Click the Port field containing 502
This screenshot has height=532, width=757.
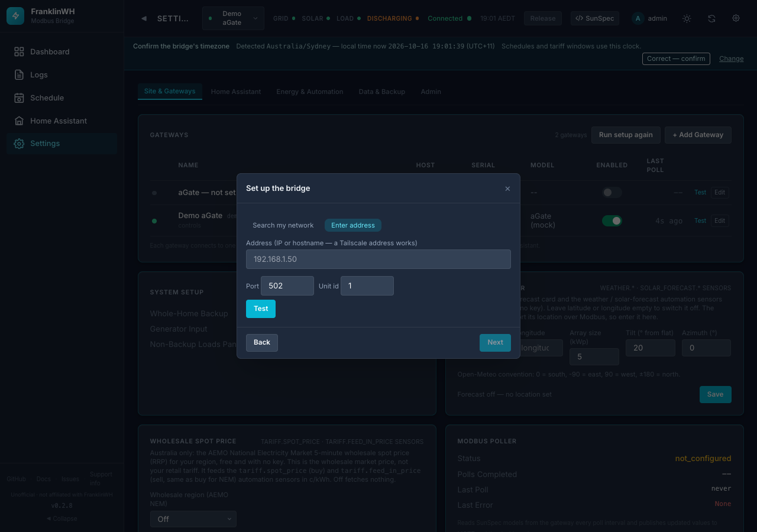(287, 286)
